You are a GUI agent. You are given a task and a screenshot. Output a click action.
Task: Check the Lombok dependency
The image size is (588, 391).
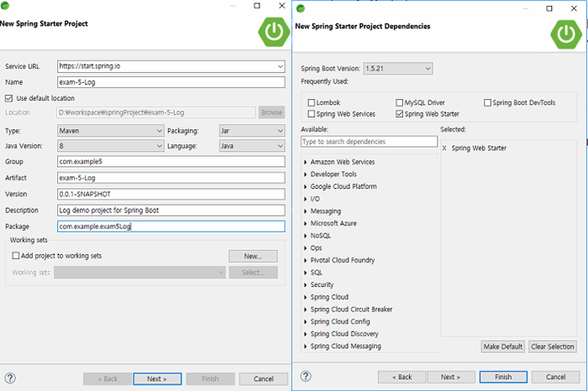pyautogui.click(x=312, y=102)
